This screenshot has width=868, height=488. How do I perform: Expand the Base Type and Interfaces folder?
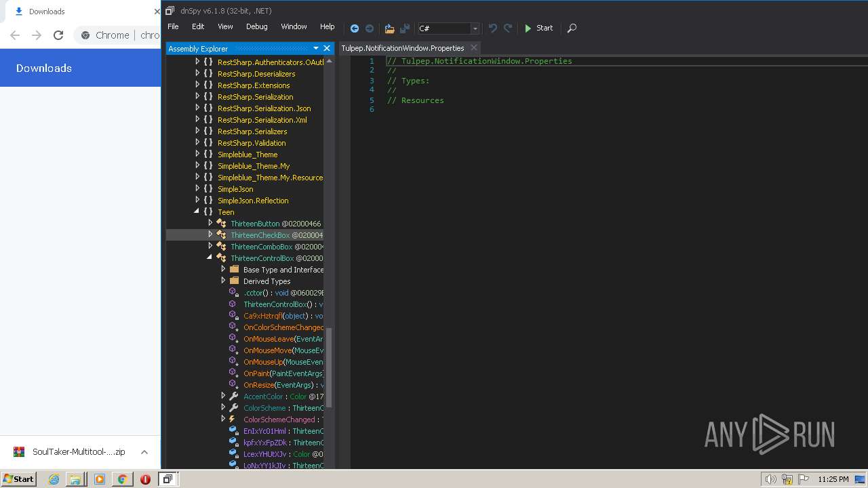point(223,269)
